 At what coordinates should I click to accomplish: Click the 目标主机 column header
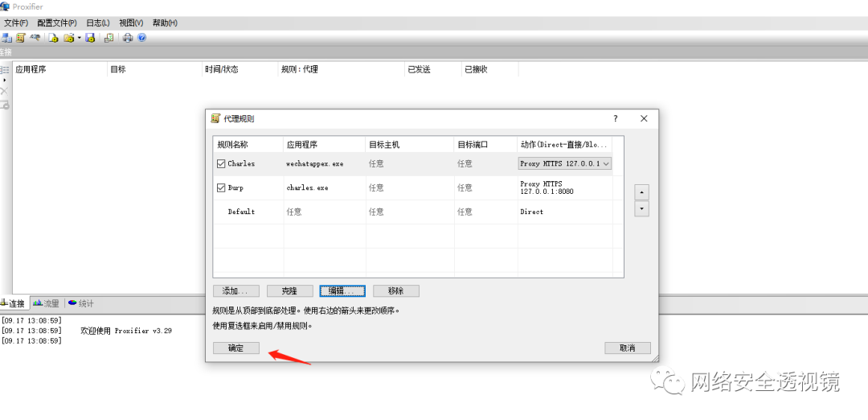click(x=410, y=145)
